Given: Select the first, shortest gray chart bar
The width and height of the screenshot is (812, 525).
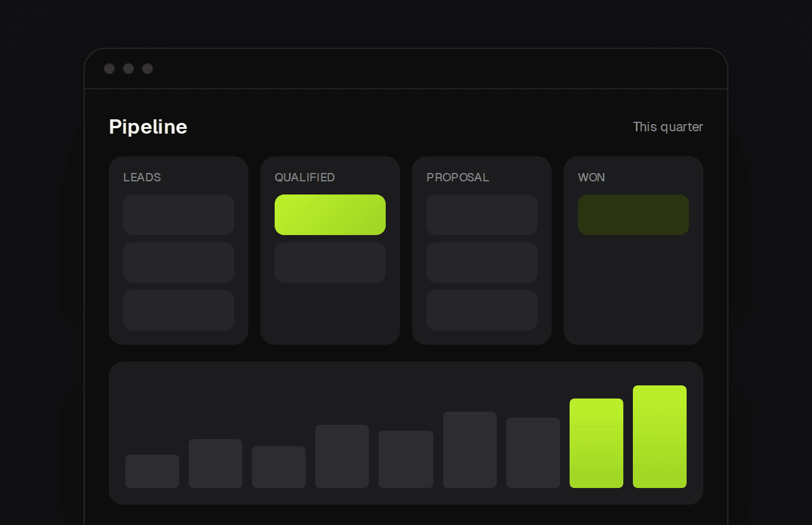Looking at the screenshot, I should pyautogui.click(x=152, y=471).
